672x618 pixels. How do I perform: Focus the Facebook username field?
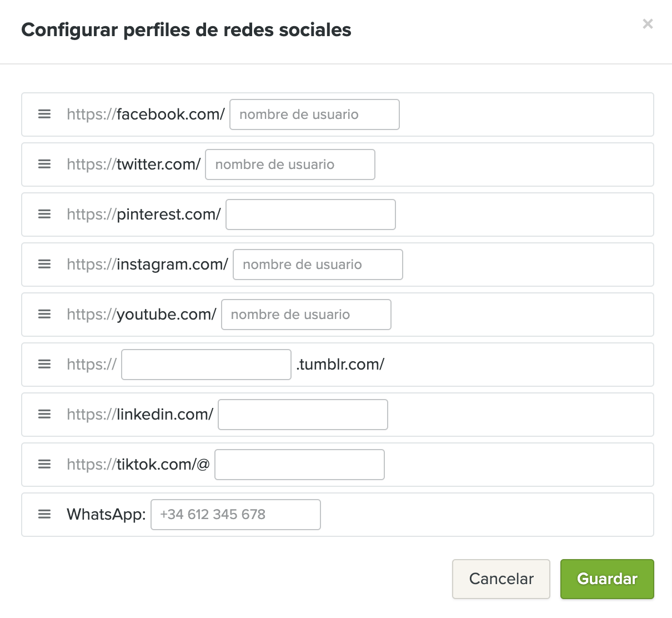pos(314,114)
